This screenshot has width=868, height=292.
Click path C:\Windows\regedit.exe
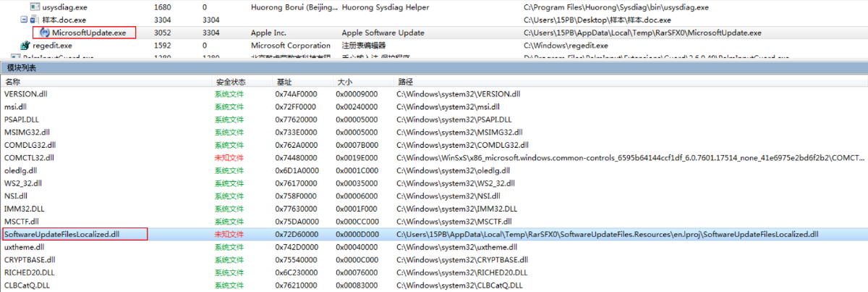tap(563, 46)
